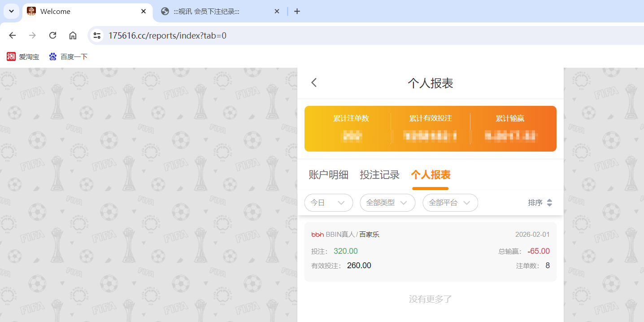Click the 百度一下 bookmark icon
This screenshot has height=322, width=644.
(52, 57)
